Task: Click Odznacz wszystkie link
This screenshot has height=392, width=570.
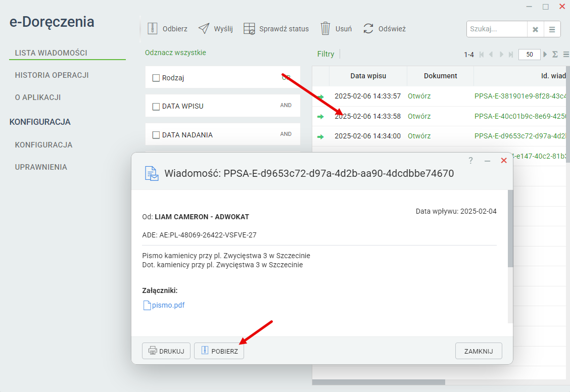Action: click(175, 53)
